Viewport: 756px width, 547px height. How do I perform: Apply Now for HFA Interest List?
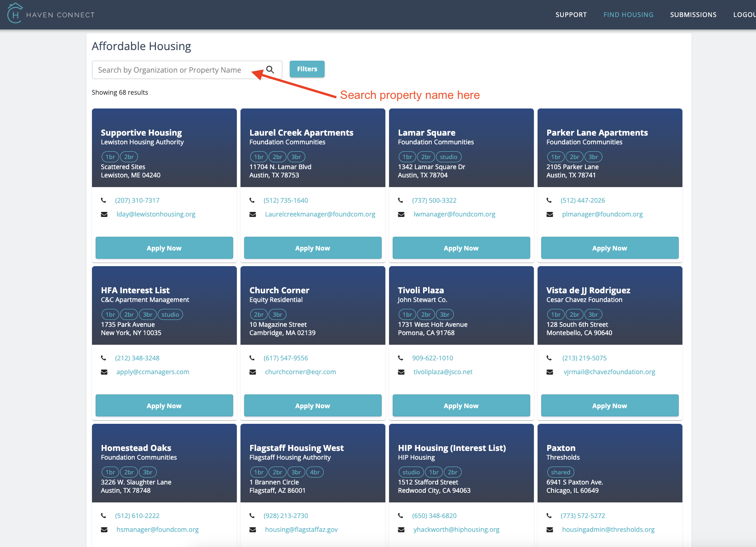(164, 405)
